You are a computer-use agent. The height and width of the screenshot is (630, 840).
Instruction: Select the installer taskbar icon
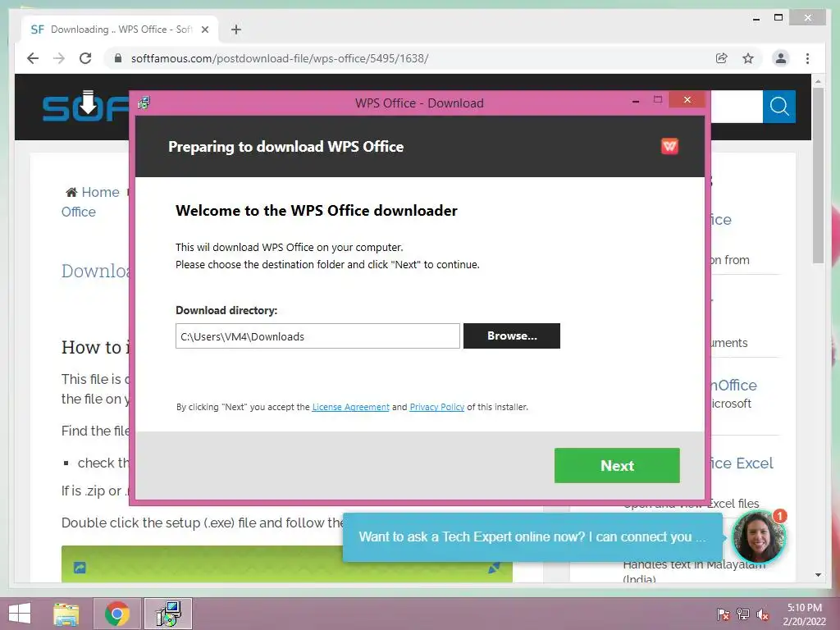pyautogui.click(x=168, y=614)
